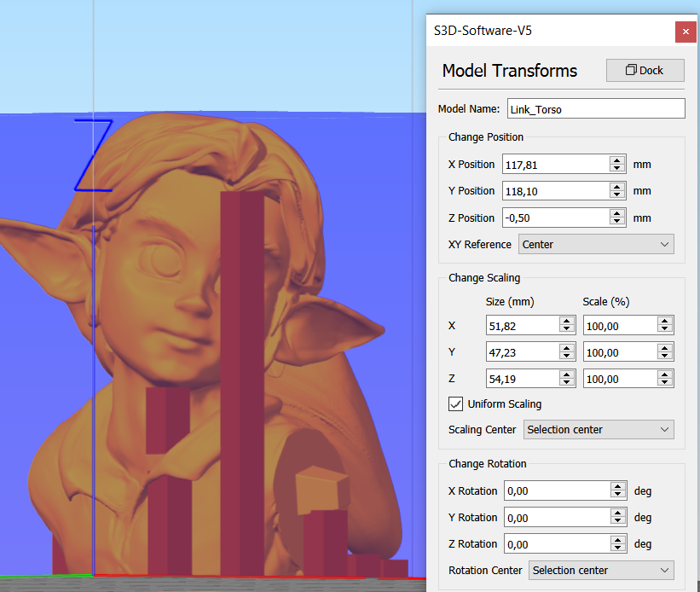Decrease Z size with down arrow
700x592 pixels.
coord(566,383)
